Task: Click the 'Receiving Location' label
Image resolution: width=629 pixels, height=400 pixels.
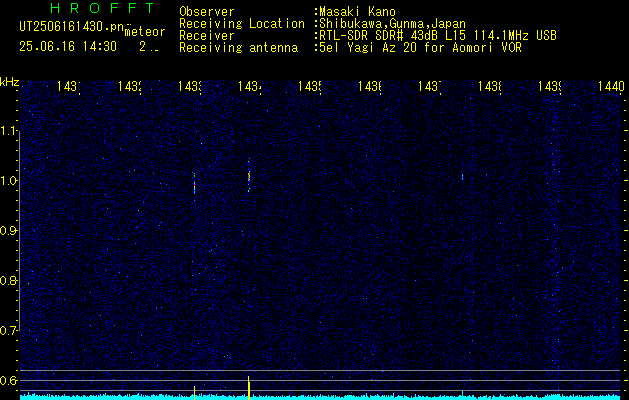Action: (242, 24)
